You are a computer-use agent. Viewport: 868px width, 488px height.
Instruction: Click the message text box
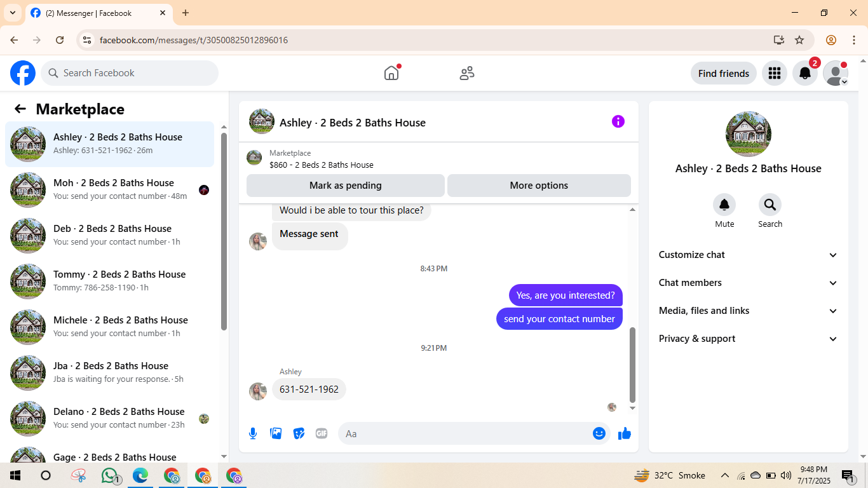(x=474, y=433)
